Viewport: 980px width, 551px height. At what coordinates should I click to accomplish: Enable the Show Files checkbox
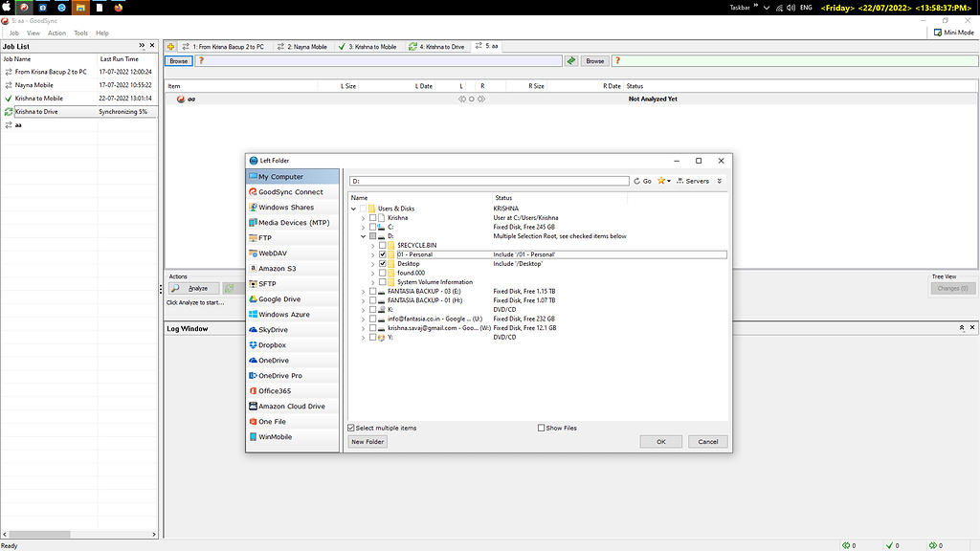pos(541,428)
